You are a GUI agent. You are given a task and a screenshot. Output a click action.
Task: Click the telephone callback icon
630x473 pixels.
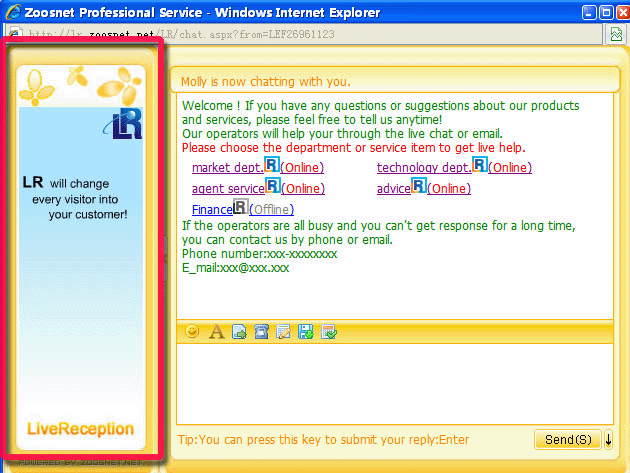coord(262,332)
